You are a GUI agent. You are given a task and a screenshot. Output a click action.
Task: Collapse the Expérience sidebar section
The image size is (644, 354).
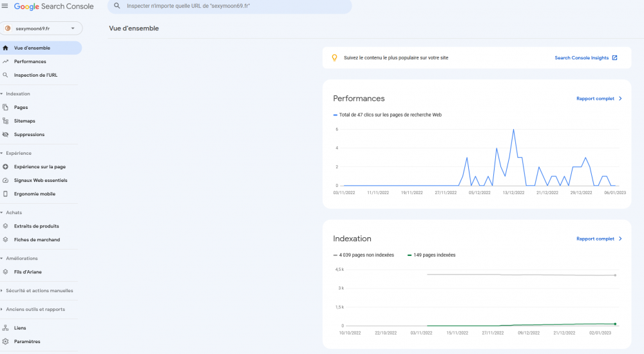[19, 153]
